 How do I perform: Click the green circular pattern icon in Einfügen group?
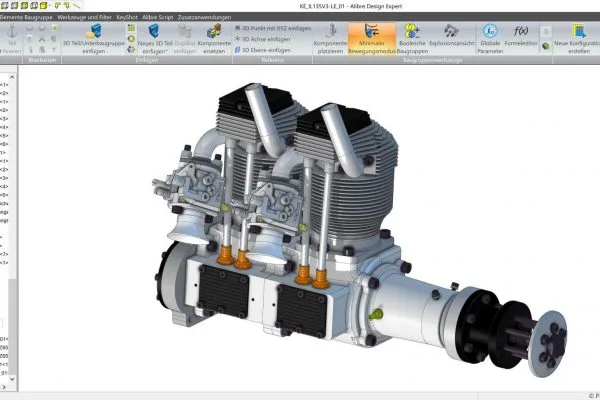pyautogui.click(x=131, y=39)
